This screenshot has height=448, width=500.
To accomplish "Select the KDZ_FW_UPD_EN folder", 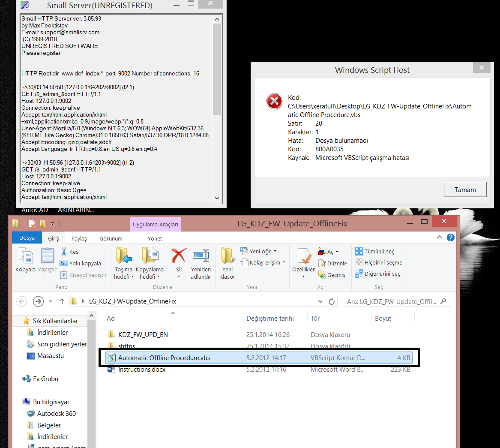I will [143, 334].
